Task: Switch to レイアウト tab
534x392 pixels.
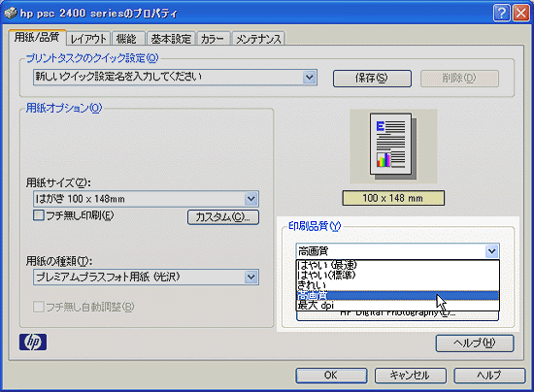Action: pos(88,39)
